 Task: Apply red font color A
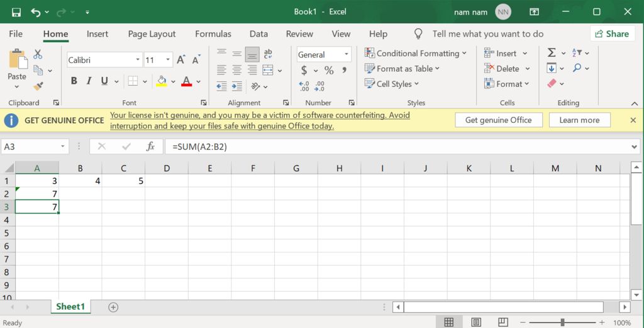[x=186, y=81]
